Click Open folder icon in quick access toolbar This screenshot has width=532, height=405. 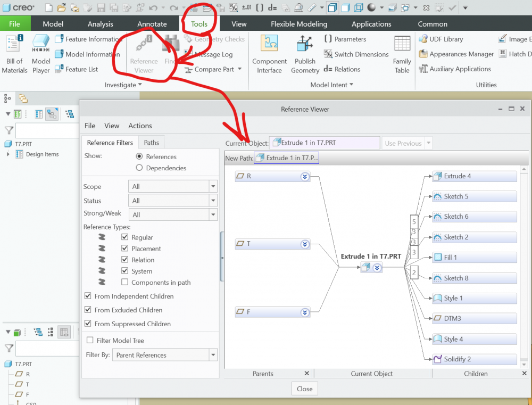point(61,7)
